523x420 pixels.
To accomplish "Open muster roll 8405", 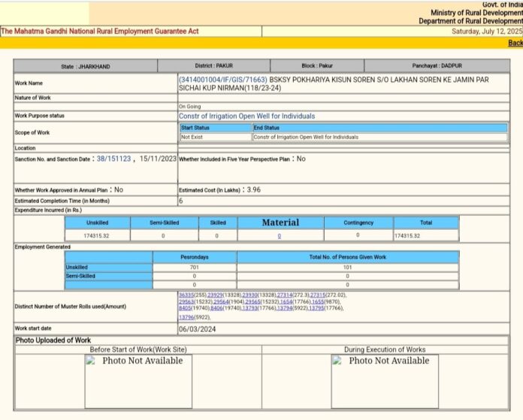I will [184, 308].
